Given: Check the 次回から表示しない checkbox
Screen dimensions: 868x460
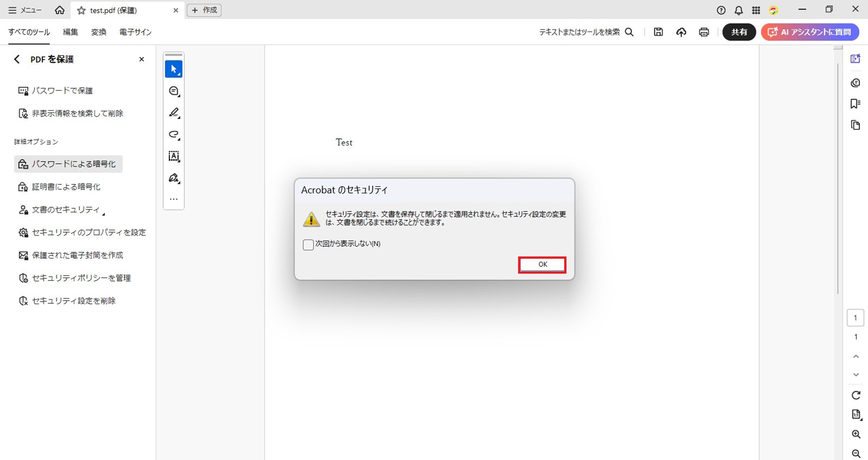Looking at the screenshot, I should coord(308,245).
